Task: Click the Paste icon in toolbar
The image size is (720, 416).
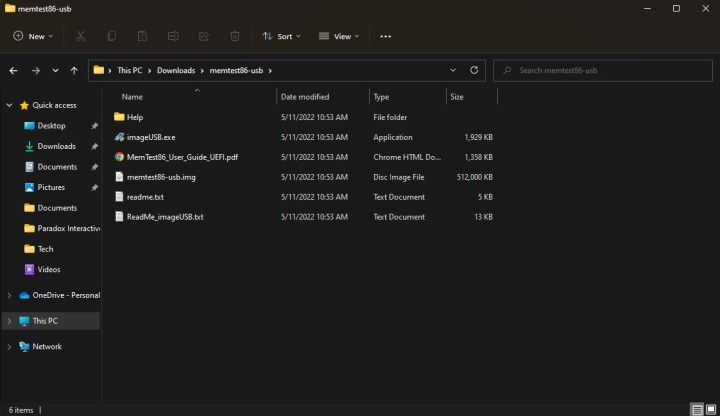Action: point(142,36)
